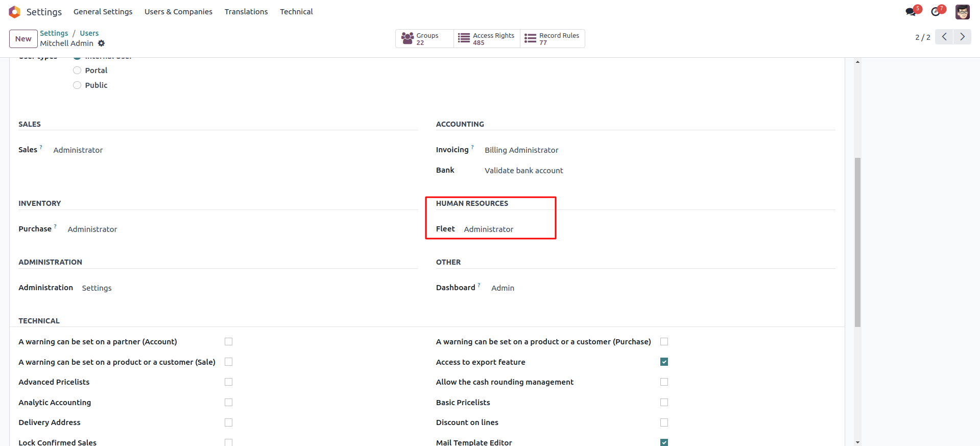Select the Public user type
980x446 pixels.
tap(77, 85)
